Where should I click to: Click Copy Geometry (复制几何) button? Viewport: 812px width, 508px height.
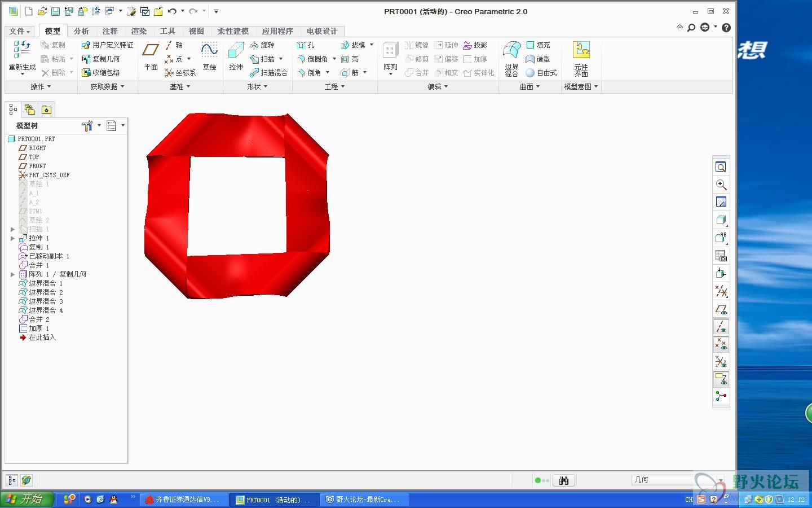[101, 59]
